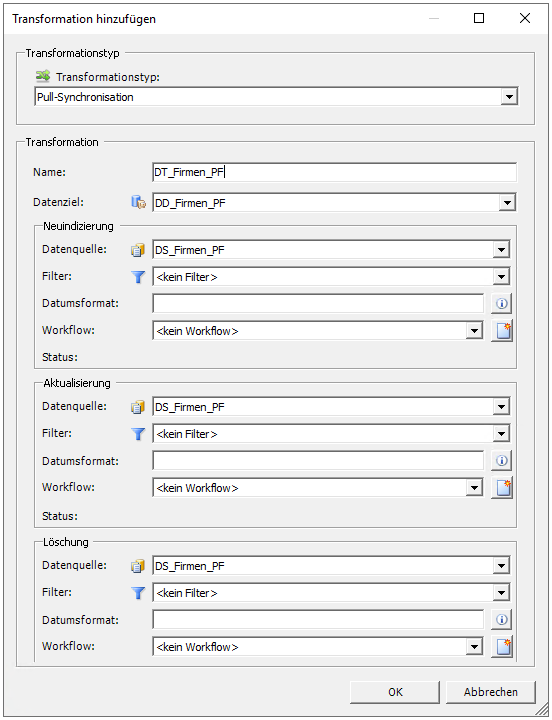The height and width of the screenshot is (720, 552).
Task: Maximize the Transformation hinzufügen dialog
Action: 479,18
